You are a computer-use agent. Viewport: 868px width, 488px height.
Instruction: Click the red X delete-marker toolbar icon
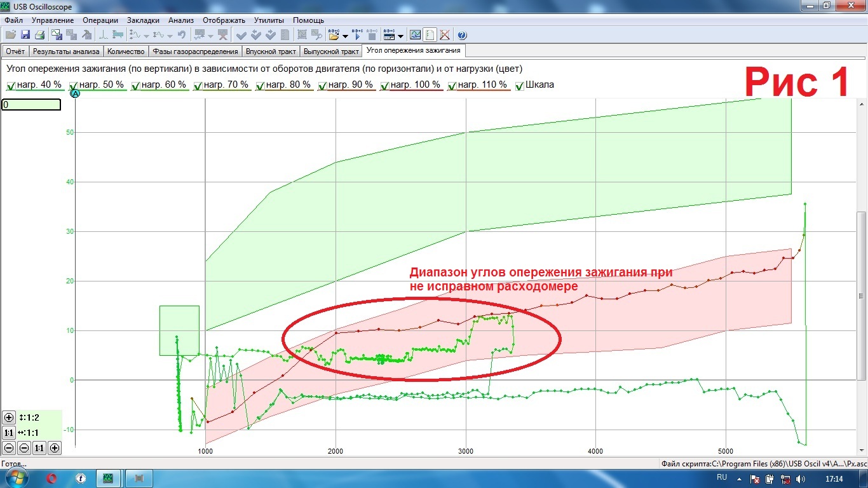pyautogui.click(x=224, y=35)
